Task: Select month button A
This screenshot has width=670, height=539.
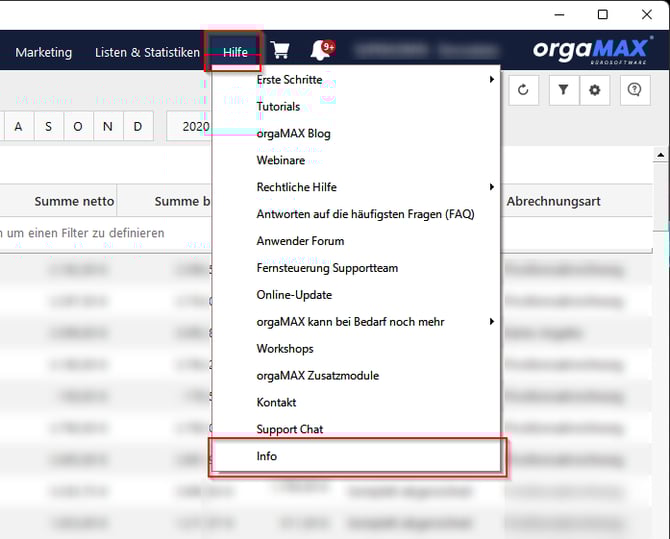Action: click(18, 127)
